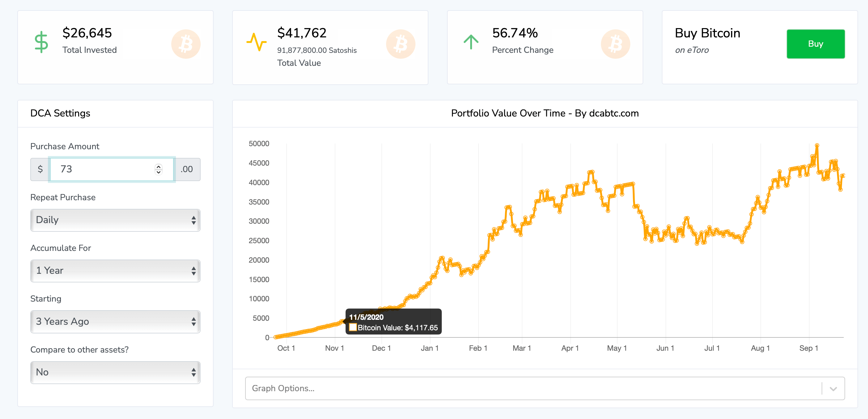
Task: Open the Graph Options select box
Action: [x=532, y=389]
